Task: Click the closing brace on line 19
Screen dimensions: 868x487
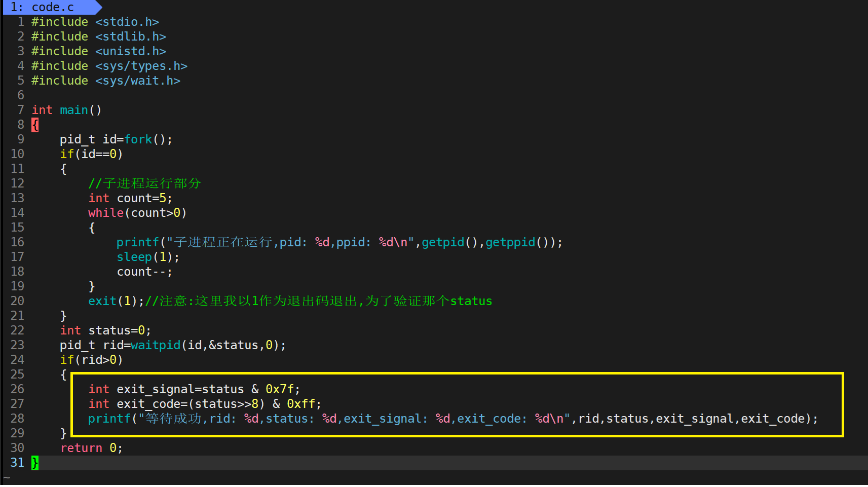Action: point(92,286)
